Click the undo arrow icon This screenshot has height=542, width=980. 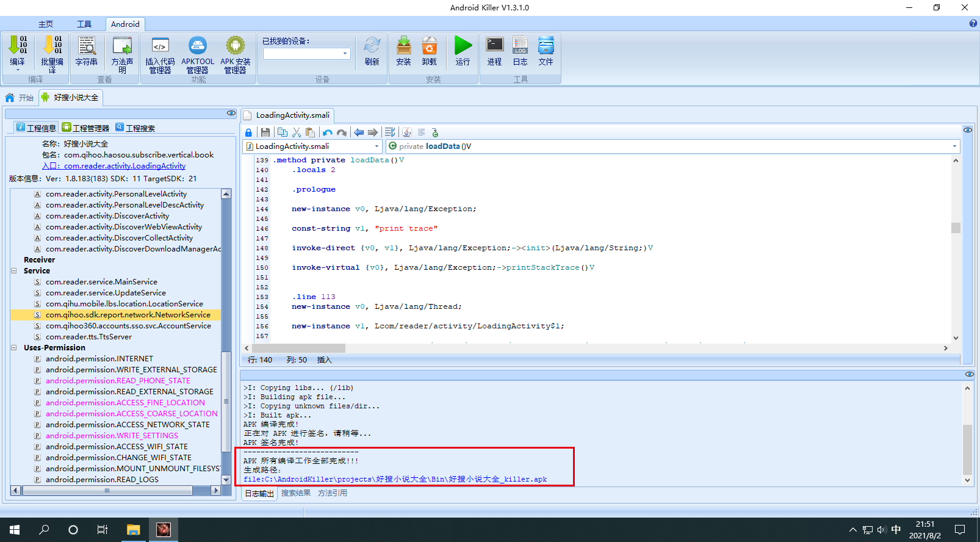[328, 132]
